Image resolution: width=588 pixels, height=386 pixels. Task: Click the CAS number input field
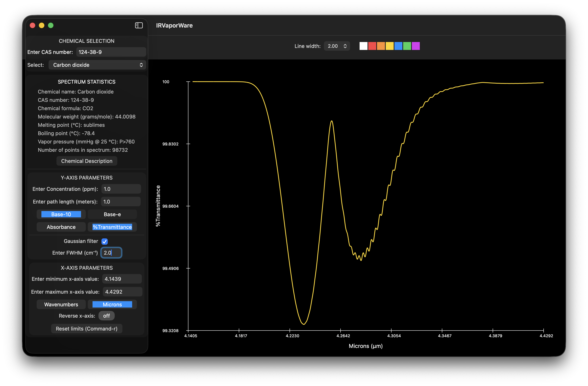coord(111,52)
